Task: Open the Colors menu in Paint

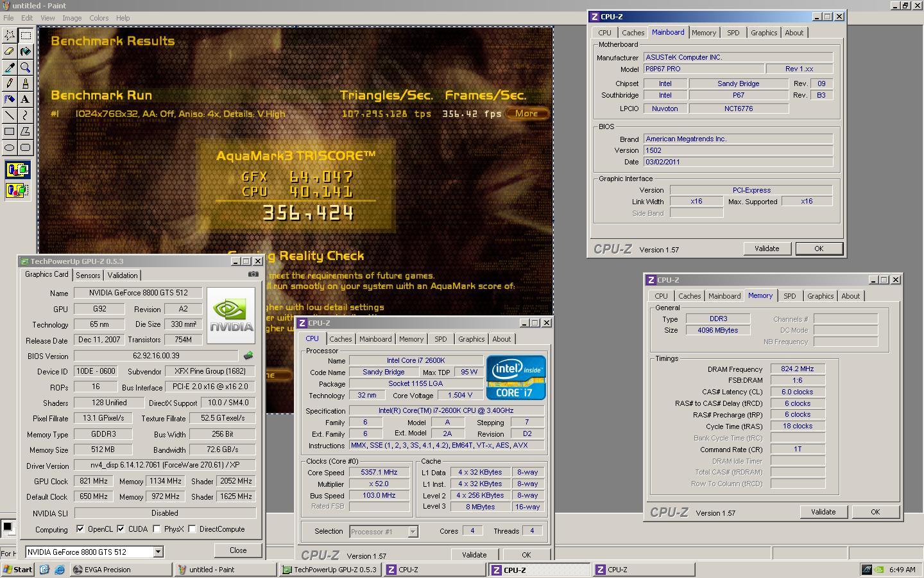Action: (x=99, y=18)
